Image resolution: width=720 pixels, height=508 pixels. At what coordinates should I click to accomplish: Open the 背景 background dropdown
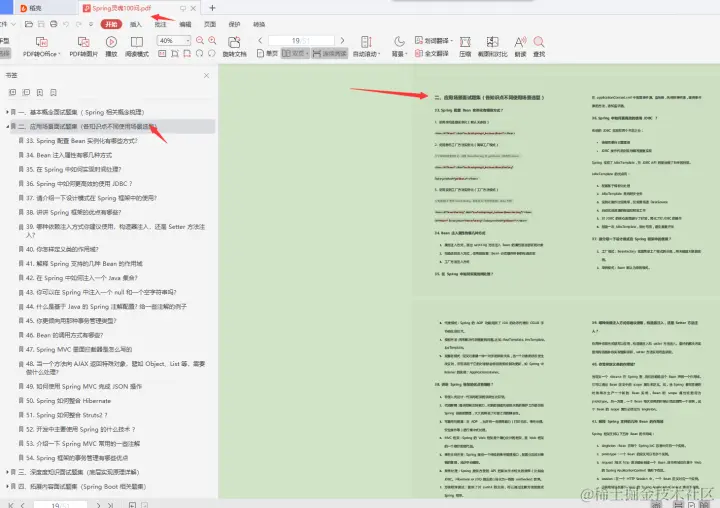[x=399, y=47]
